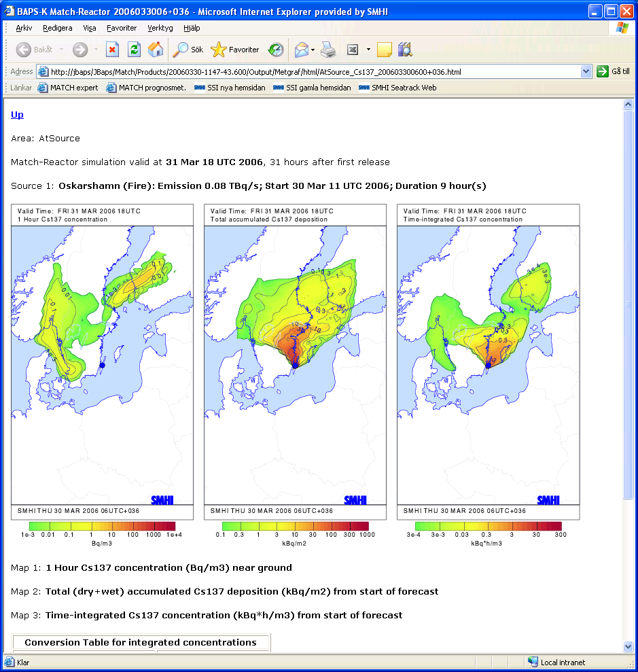Click the green Go (Gå till) arrow

pos(603,71)
